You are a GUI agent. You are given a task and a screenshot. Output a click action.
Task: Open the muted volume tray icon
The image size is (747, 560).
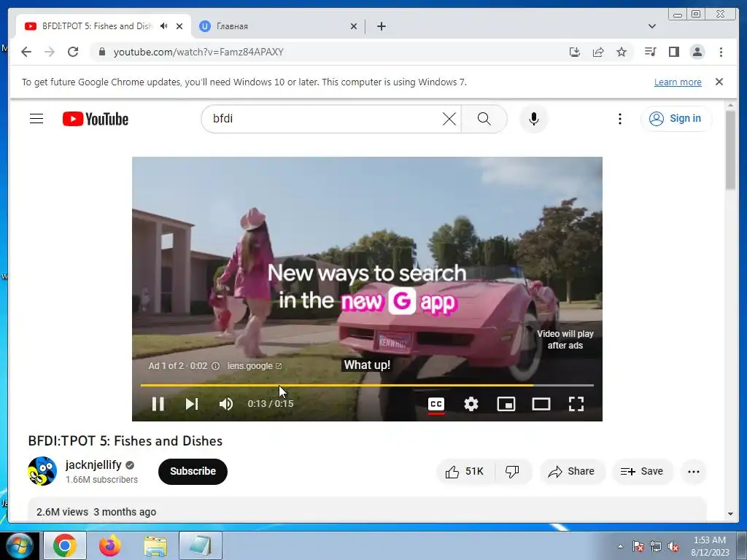pyautogui.click(x=673, y=547)
